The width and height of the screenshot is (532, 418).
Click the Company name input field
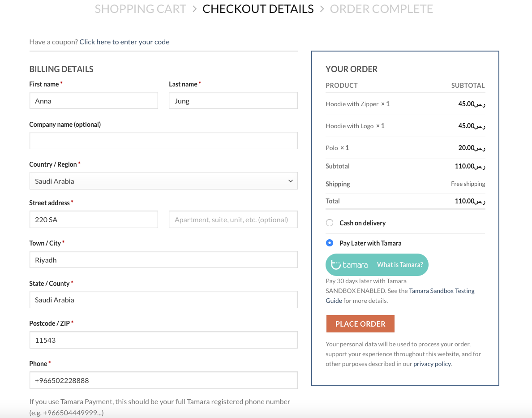pyautogui.click(x=163, y=141)
